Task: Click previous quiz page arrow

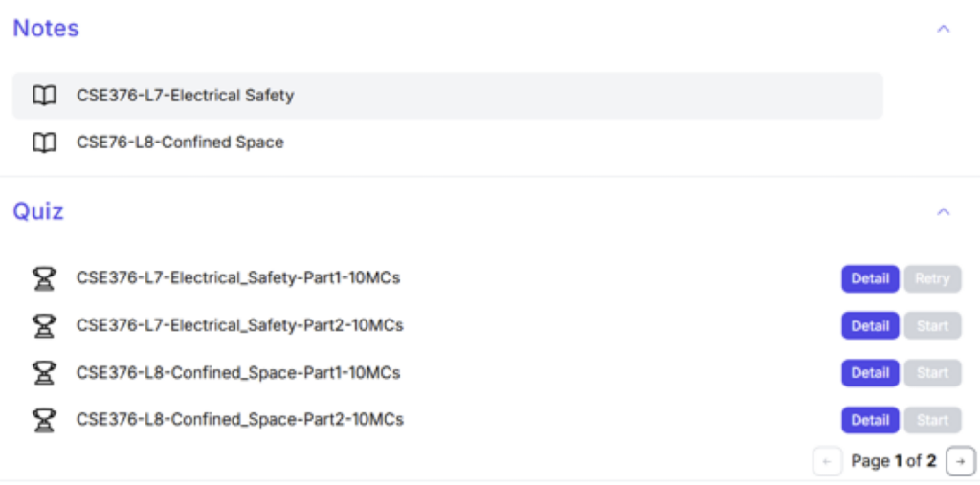Action: tap(827, 461)
